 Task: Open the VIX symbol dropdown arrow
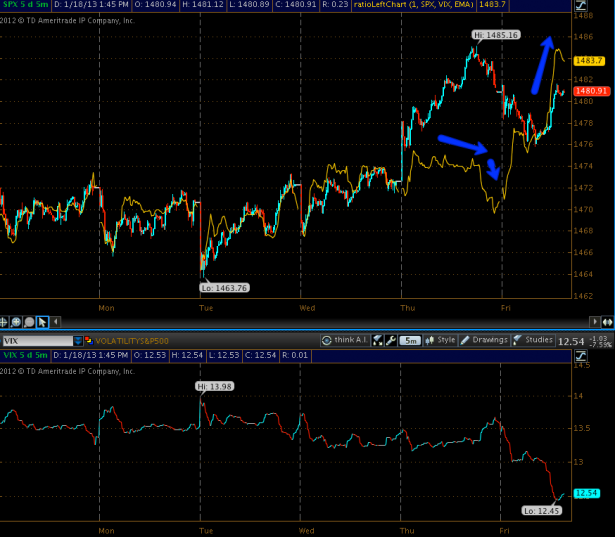[x=78, y=340]
